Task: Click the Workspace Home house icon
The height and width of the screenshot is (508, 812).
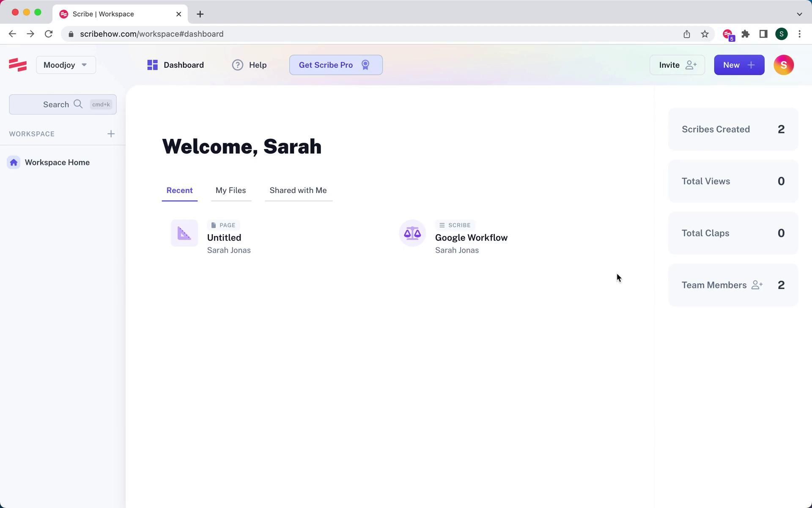Action: [14, 162]
